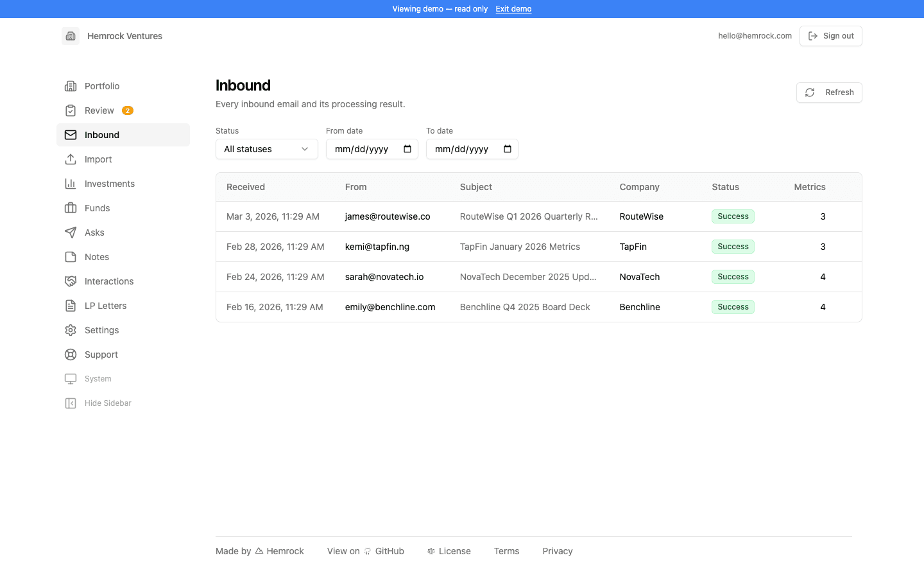Click the Refresh button

pos(829,92)
